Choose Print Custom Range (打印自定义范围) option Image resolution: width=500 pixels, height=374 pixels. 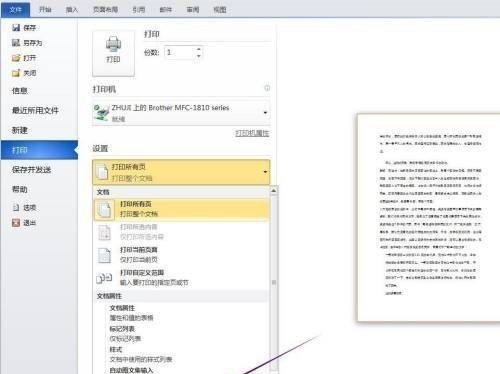coord(181,278)
